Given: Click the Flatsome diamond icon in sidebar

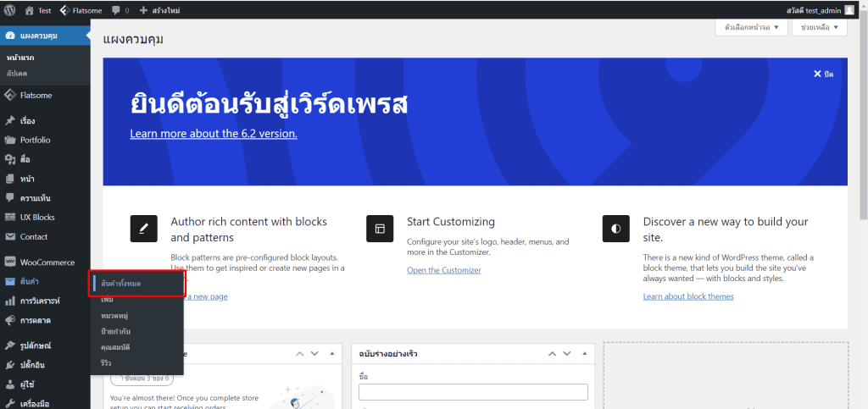Looking at the screenshot, I should tap(10, 95).
